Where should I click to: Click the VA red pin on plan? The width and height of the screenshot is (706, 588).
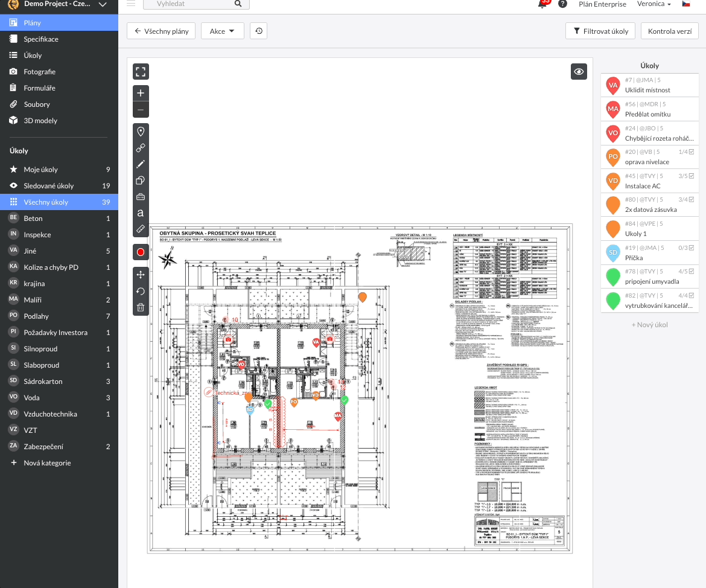click(x=316, y=342)
